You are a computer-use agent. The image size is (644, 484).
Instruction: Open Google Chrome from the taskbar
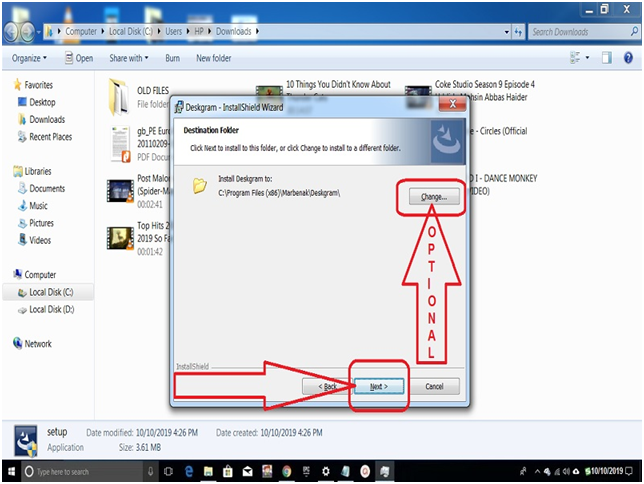point(287,472)
